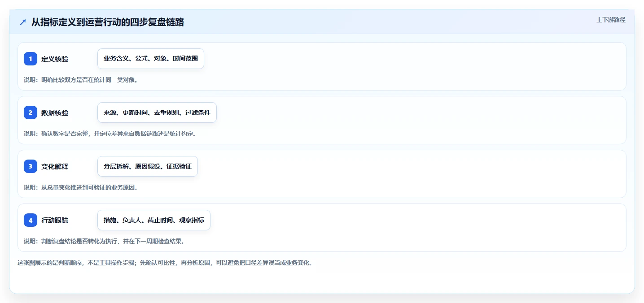This screenshot has height=303, width=644.
Task: Select the 业务含义、公式、对象、时间范围 chip
Action: coord(151,59)
